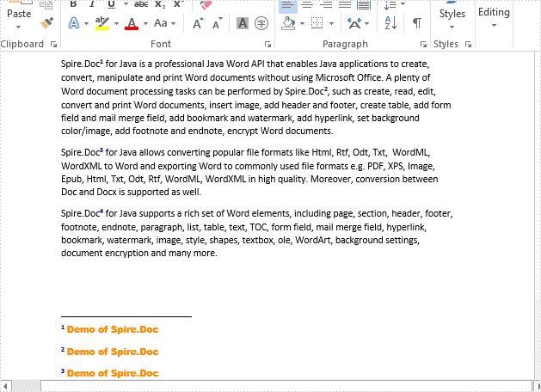
Task: Sort paragraphs with the A-Z icon
Action: [x=390, y=23]
